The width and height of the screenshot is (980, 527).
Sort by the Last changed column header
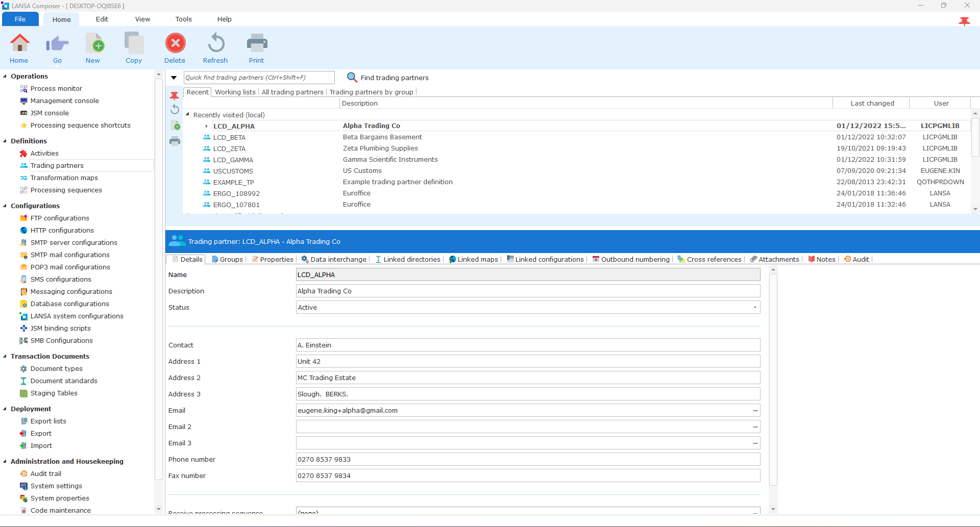click(871, 104)
